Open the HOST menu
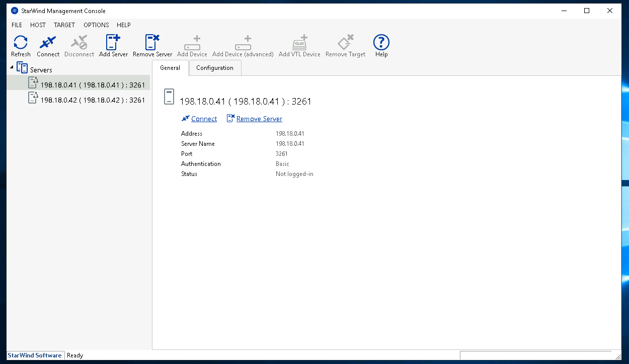The height and width of the screenshot is (364, 629). [38, 25]
